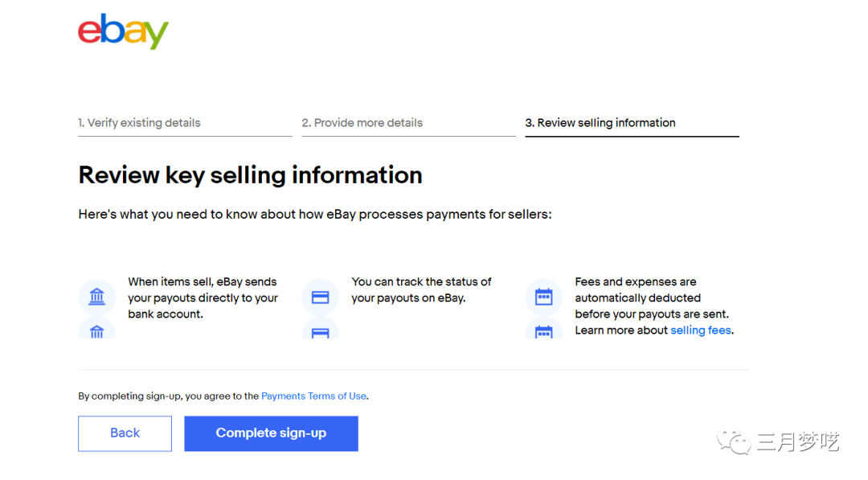This screenshot has width=868, height=480.
Task: Open the selling fees link
Action: click(701, 330)
